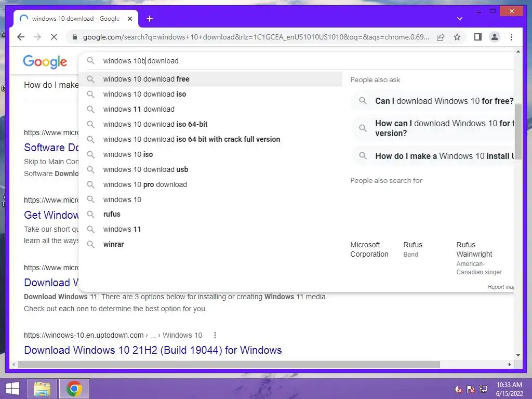Screen dimensions: 532x399
Task: Open the side panel icon
Action: pos(478,37)
